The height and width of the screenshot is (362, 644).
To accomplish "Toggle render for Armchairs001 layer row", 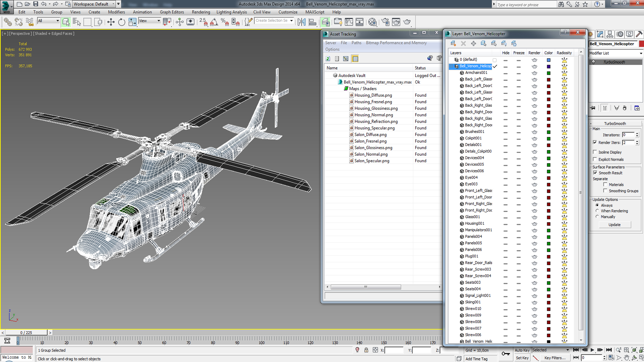I will 534,73.
